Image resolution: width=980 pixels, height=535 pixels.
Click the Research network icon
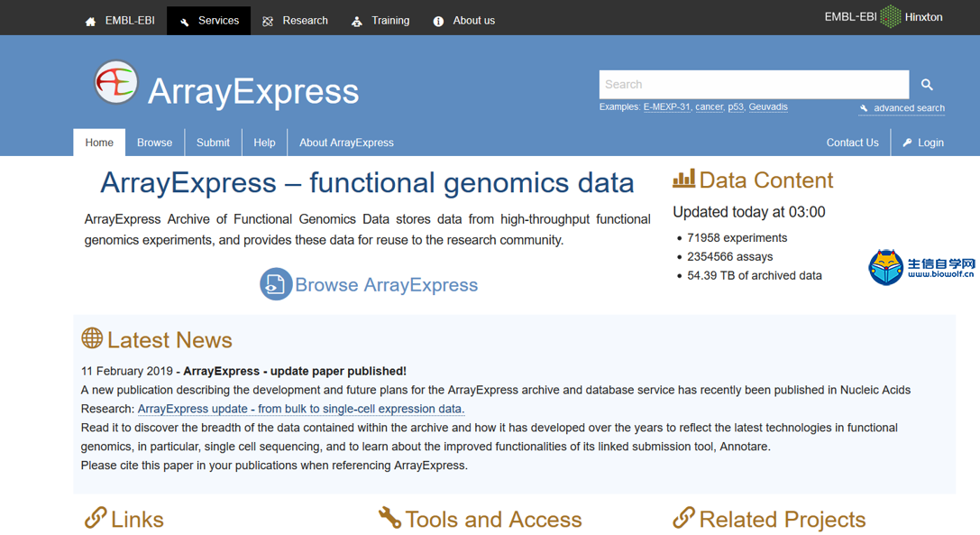tap(268, 22)
